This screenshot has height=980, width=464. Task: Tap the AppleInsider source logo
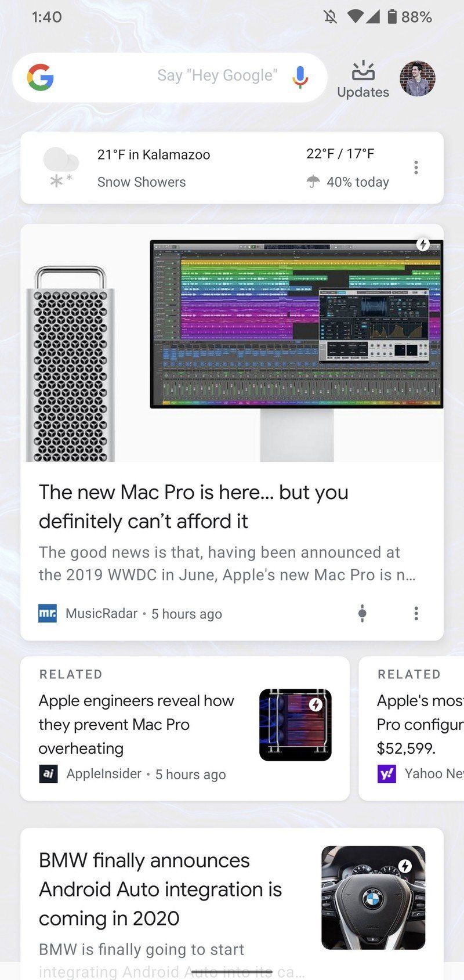tap(48, 773)
